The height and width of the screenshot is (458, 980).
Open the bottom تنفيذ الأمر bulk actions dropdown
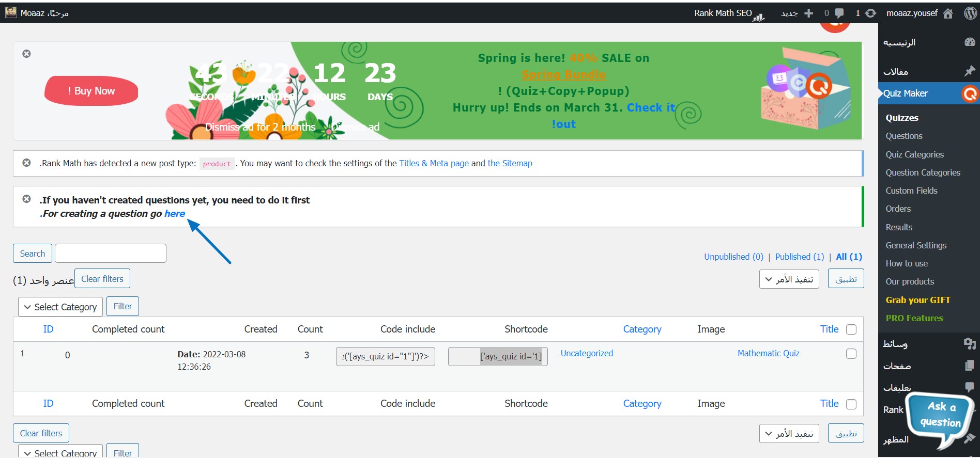pyautogui.click(x=789, y=434)
